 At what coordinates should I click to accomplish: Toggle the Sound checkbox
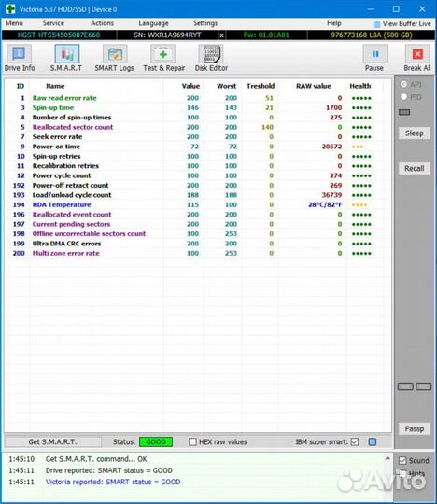(x=402, y=461)
